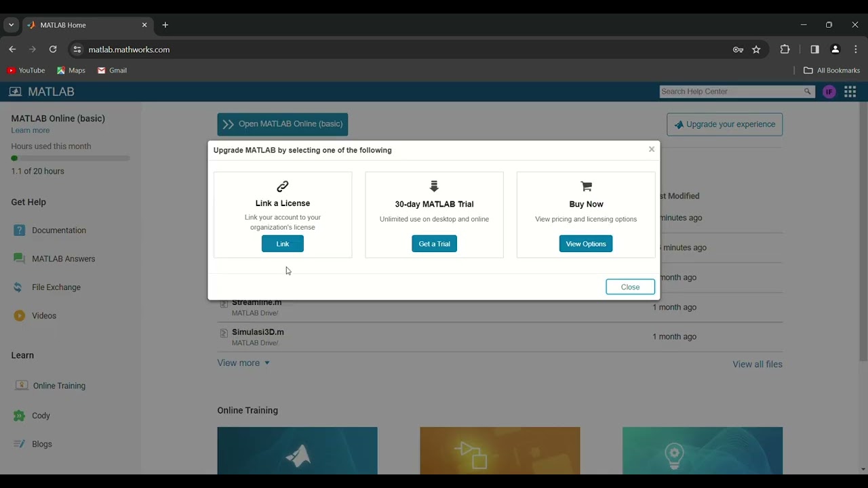Click the Streamline.m file entry

pos(256,303)
